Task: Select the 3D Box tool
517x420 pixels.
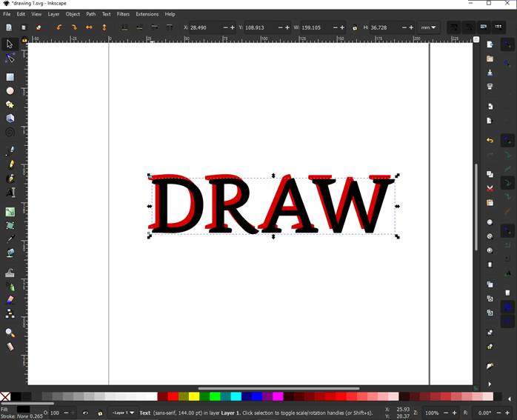Action: (x=10, y=119)
